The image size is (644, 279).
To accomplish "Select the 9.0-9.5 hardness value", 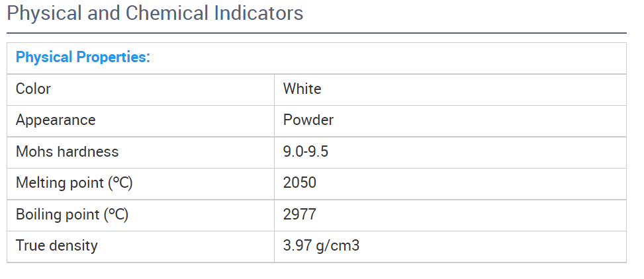I will click(x=306, y=152).
